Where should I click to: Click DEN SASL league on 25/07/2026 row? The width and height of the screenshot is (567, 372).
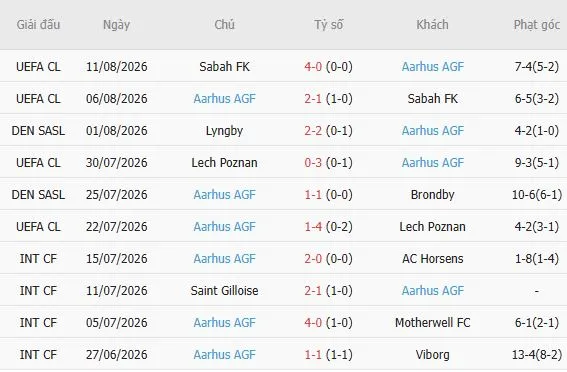38,194
